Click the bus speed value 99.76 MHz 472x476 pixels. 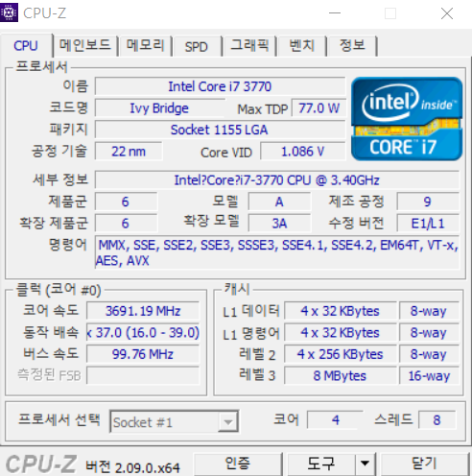143,354
